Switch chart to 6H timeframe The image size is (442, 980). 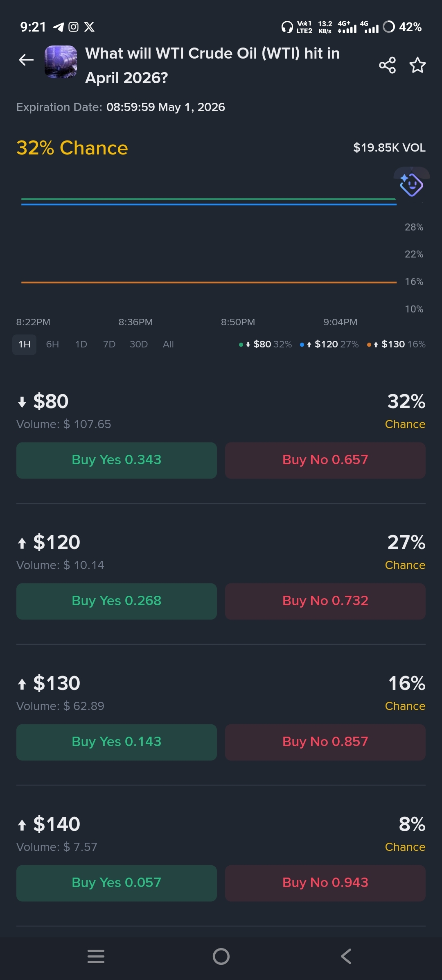[x=52, y=344]
